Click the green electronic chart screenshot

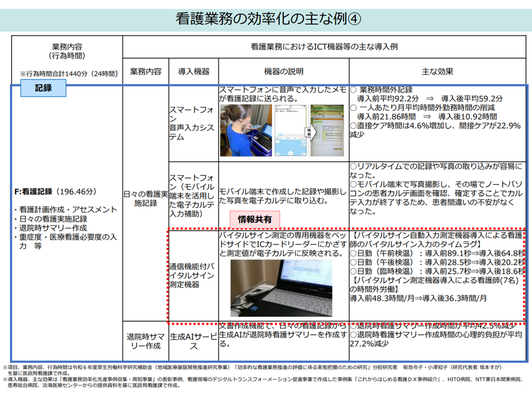pos(328,132)
